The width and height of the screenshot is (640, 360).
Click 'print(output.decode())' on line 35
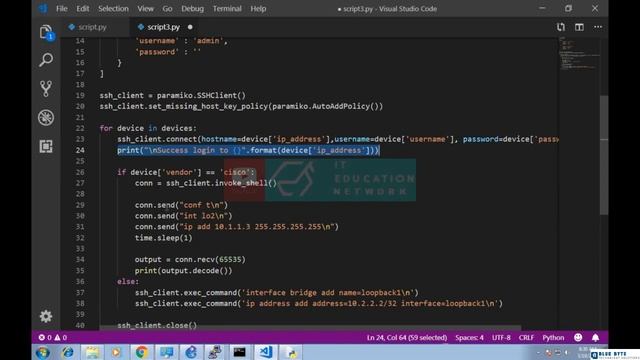[183, 271]
